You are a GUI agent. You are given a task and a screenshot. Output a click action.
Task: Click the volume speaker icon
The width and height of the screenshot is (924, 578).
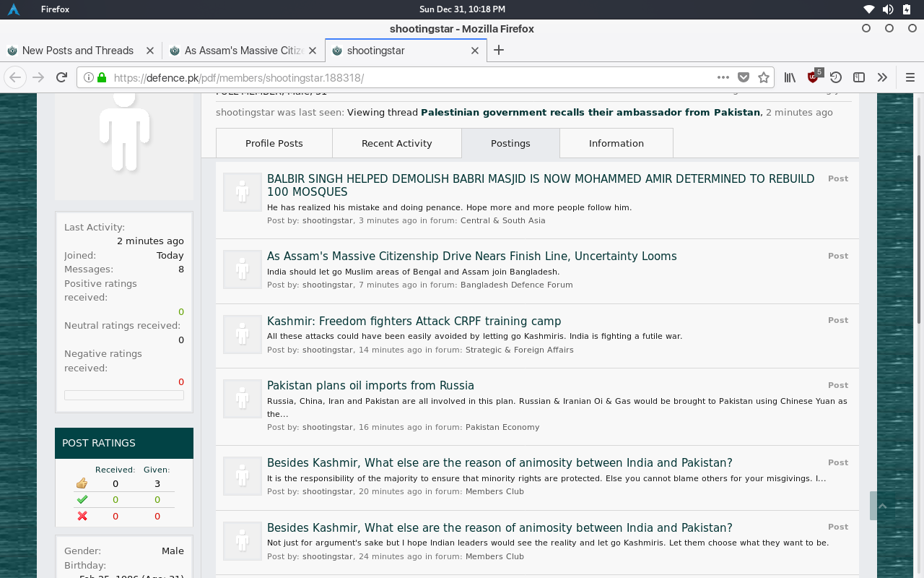point(888,9)
